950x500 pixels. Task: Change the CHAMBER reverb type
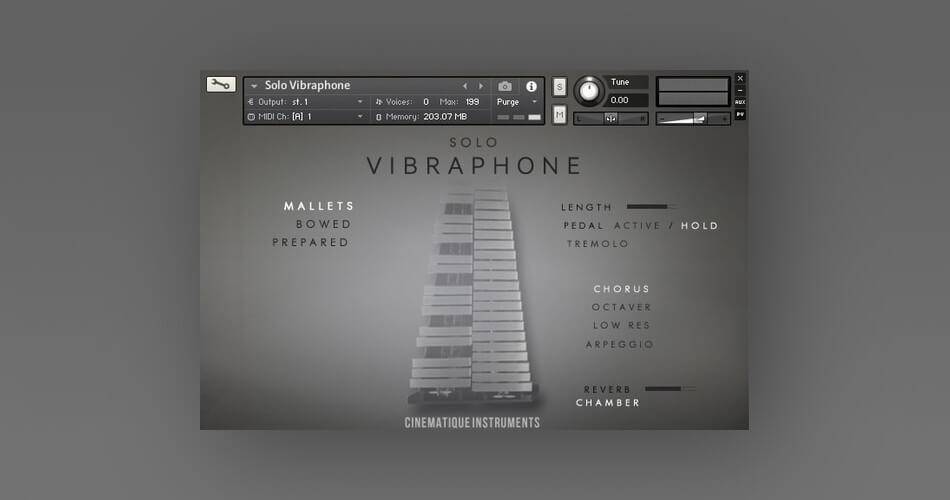[608, 402]
